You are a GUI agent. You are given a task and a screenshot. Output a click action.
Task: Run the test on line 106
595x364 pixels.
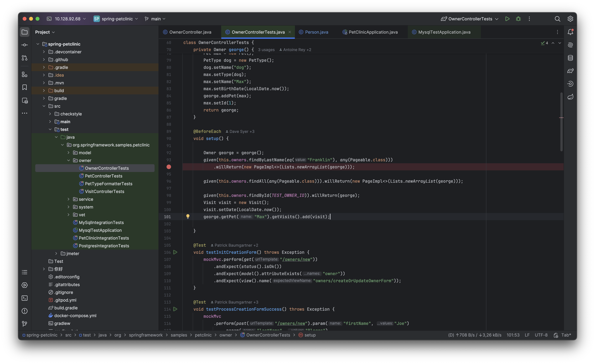pyautogui.click(x=175, y=252)
